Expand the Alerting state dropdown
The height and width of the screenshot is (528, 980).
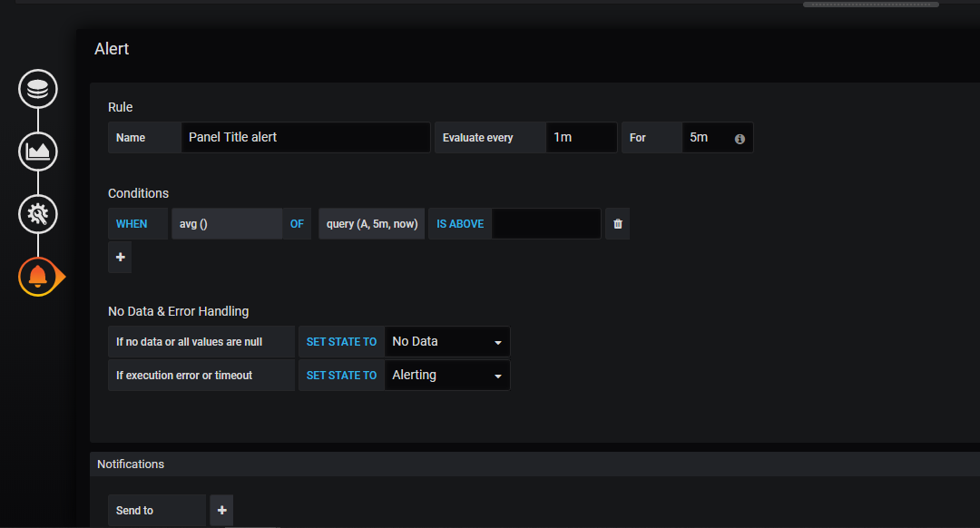[x=446, y=376]
